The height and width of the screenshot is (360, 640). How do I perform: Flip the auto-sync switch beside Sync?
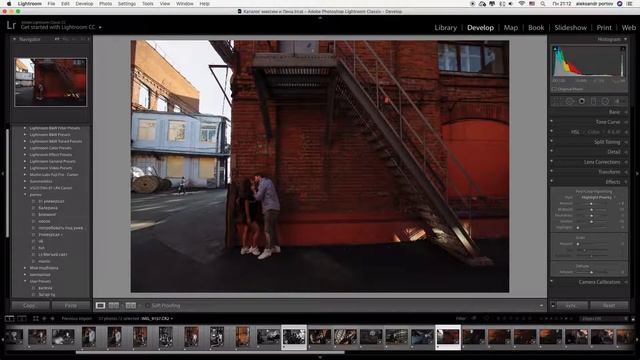[553, 305]
